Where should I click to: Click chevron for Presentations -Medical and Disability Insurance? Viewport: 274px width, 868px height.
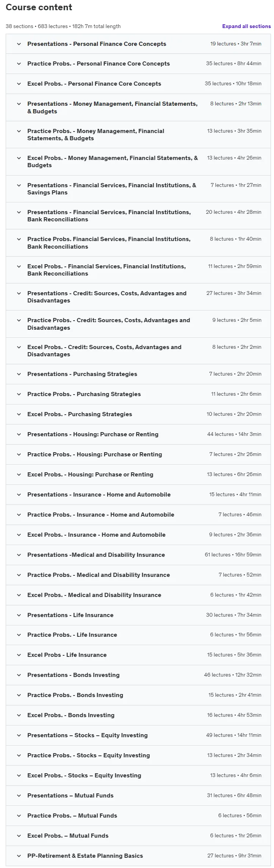click(x=19, y=555)
